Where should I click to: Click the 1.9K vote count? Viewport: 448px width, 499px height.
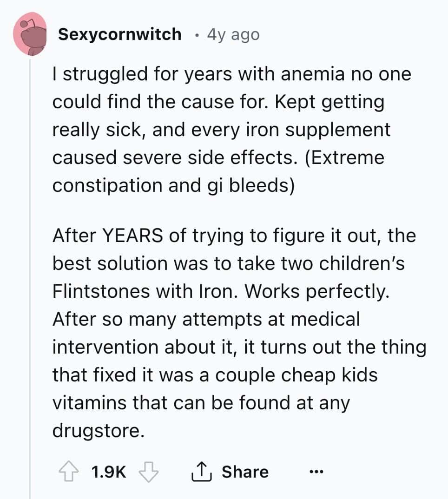(x=109, y=472)
